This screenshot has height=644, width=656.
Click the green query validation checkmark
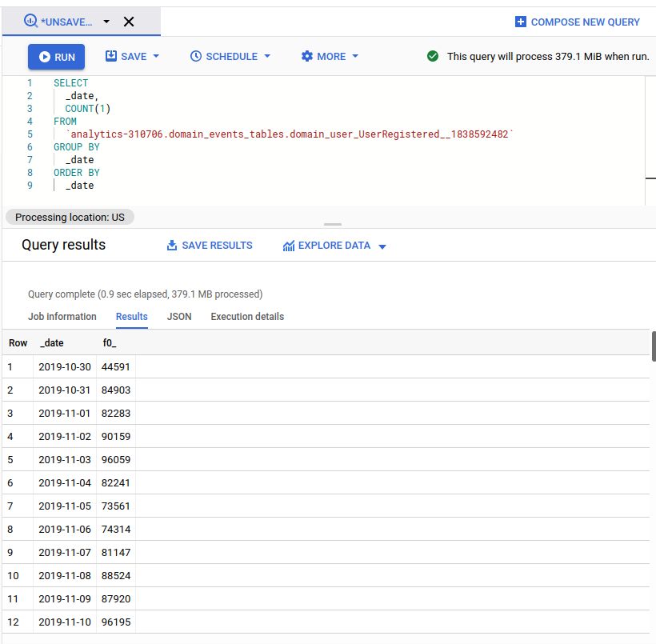(x=433, y=56)
